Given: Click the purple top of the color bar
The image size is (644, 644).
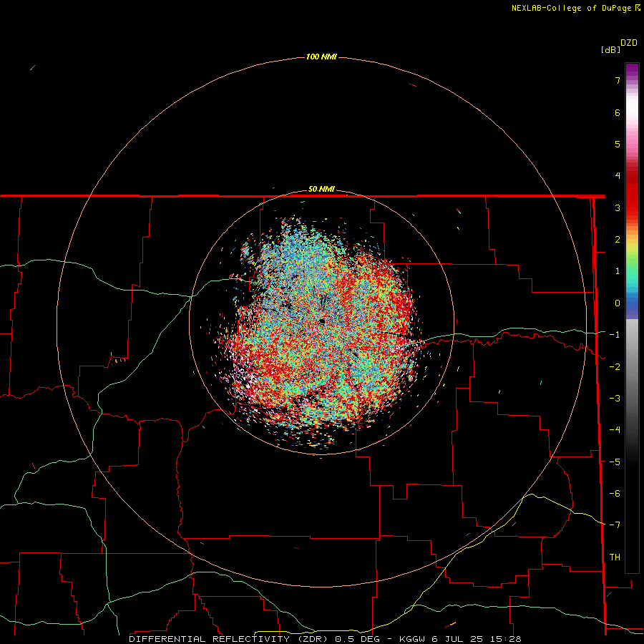Looking at the screenshot, I should [x=632, y=70].
